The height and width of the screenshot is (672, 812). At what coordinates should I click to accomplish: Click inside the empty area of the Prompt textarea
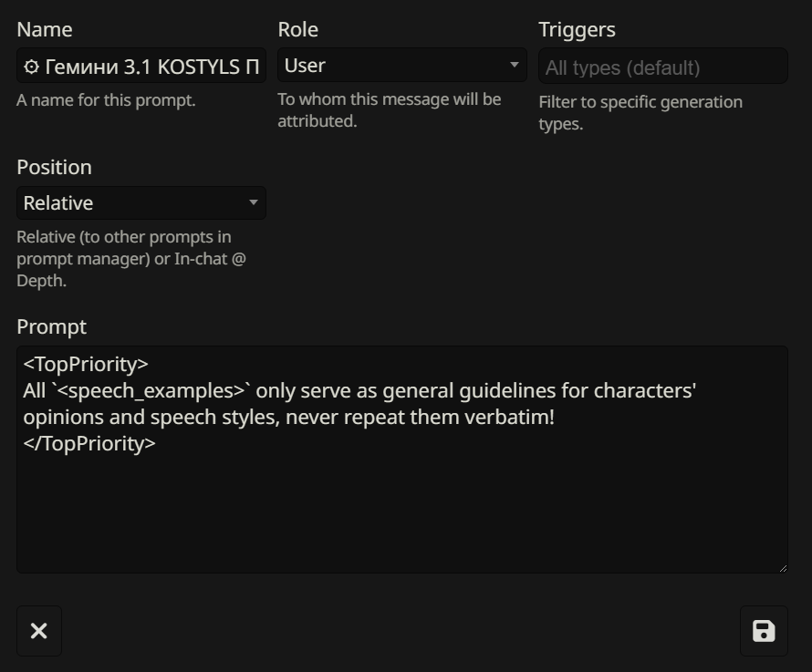point(401,511)
